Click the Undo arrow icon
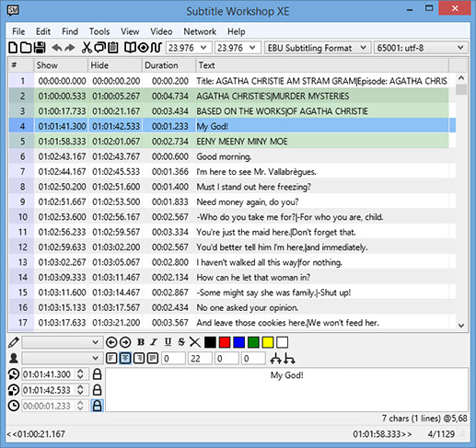The width and height of the screenshot is (476, 448). click(57, 48)
